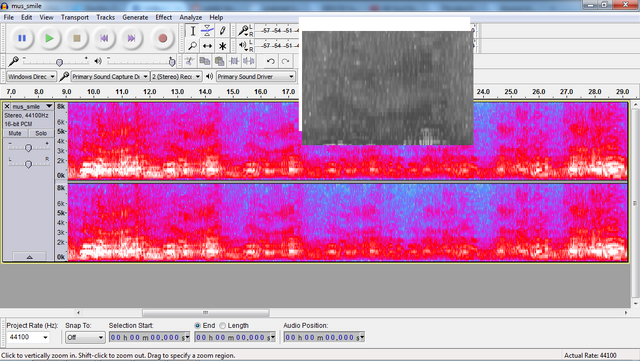Click the input meter microphone icon

(x=243, y=30)
